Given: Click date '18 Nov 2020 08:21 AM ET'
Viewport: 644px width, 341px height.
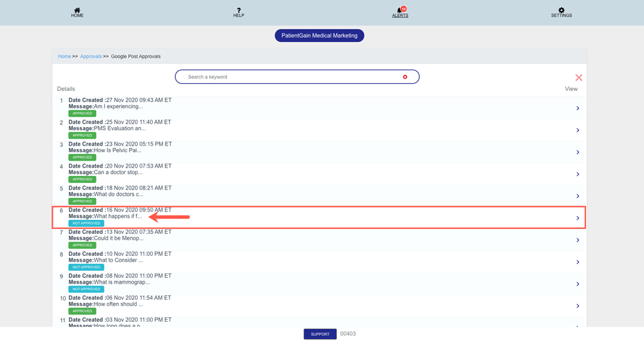Looking at the screenshot, I should tap(139, 188).
